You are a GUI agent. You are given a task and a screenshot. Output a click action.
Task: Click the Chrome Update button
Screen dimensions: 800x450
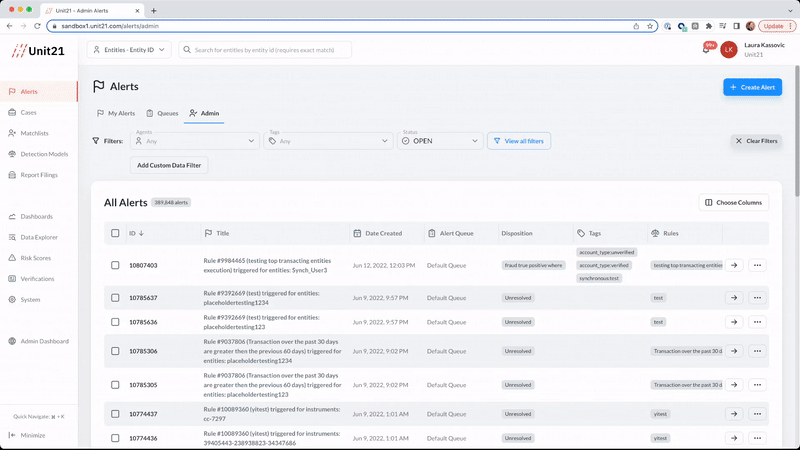pos(777,26)
